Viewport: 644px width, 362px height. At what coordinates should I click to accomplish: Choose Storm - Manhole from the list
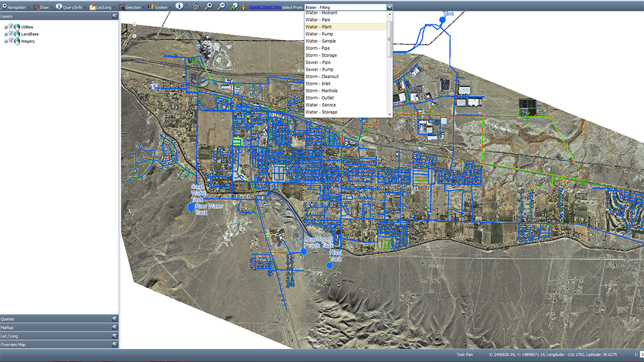pyautogui.click(x=345, y=91)
